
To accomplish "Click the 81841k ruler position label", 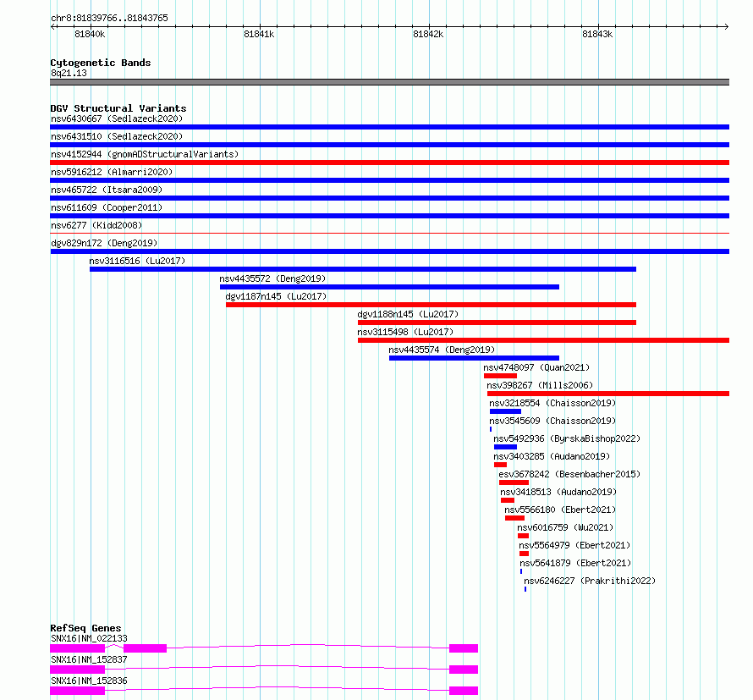I will pyautogui.click(x=259, y=34).
